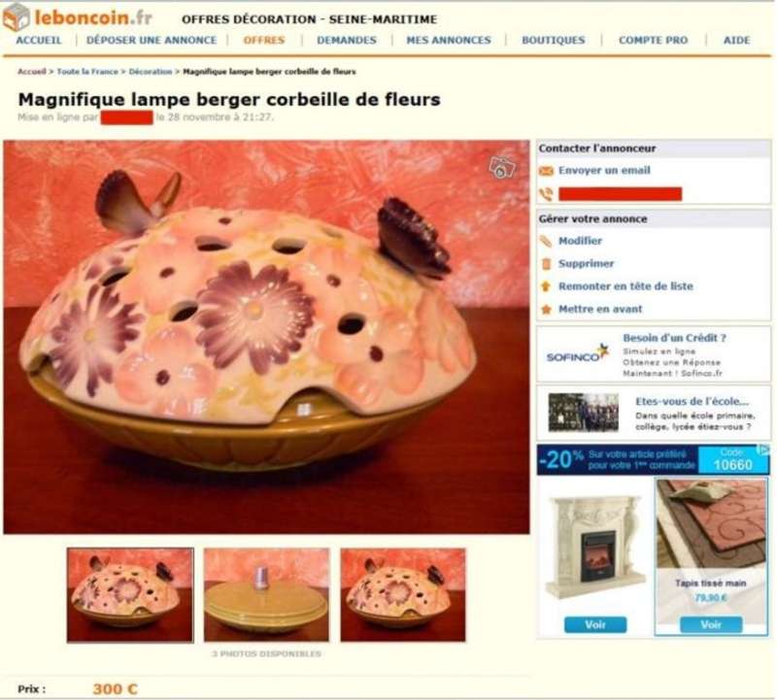
Task: Select the third lamp thumbnail
Action: click(403, 595)
